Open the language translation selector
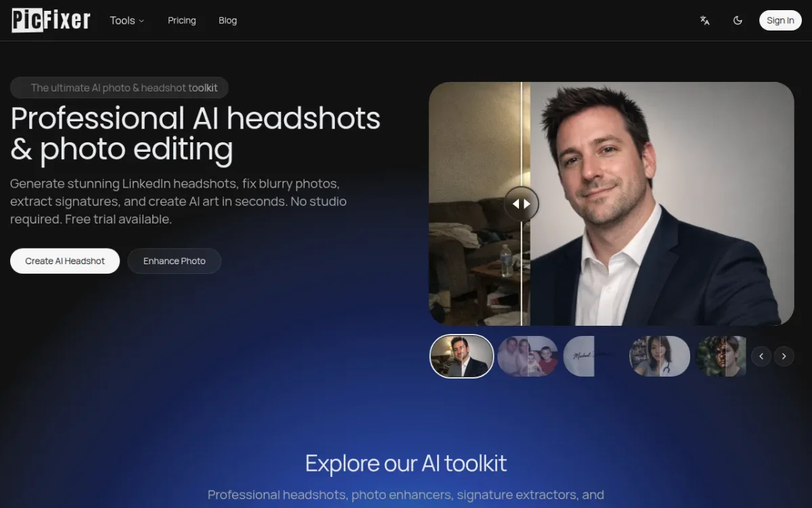This screenshot has width=812, height=508. point(704,20)
